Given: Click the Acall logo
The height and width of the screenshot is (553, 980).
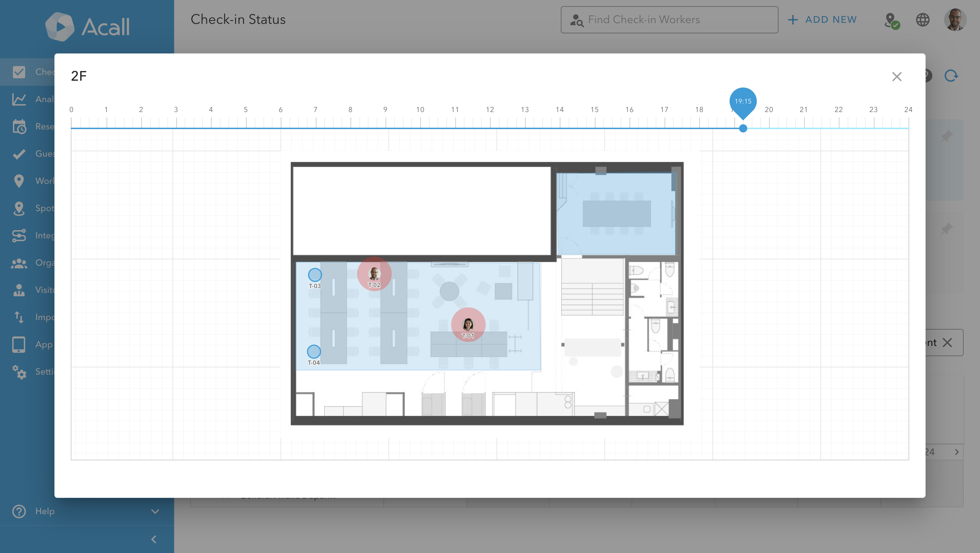Looking at the screenshot, I should pyautogui.click(x=87, y=27).
